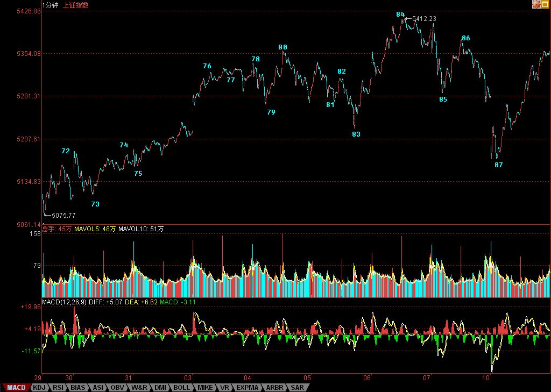Click the 上证指数 index name

click(76, 5)
